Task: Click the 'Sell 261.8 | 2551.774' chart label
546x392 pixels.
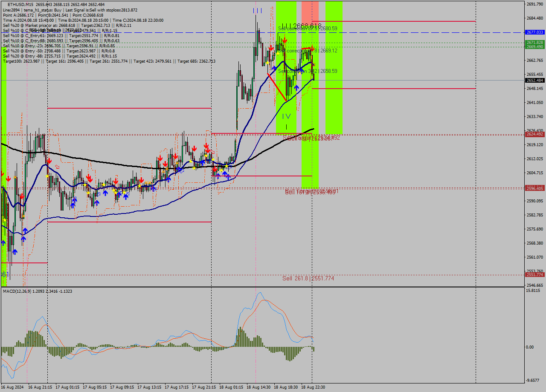Action: click(308, 278)
